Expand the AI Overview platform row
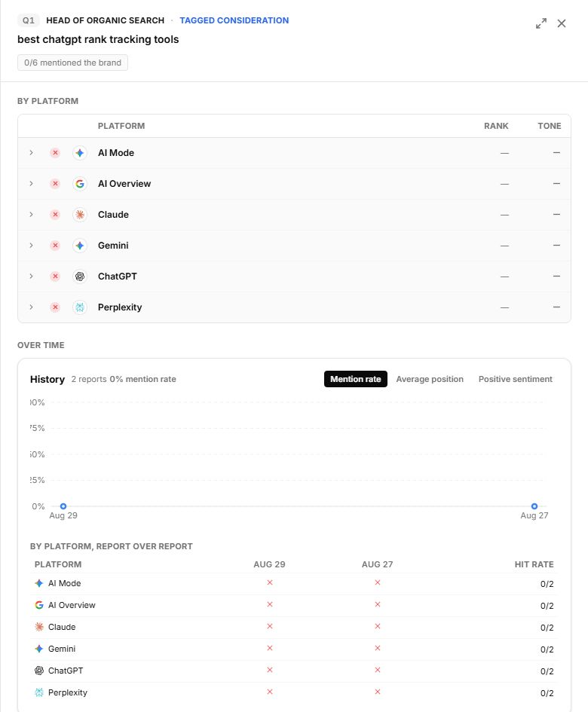 (x=31, y=183)
